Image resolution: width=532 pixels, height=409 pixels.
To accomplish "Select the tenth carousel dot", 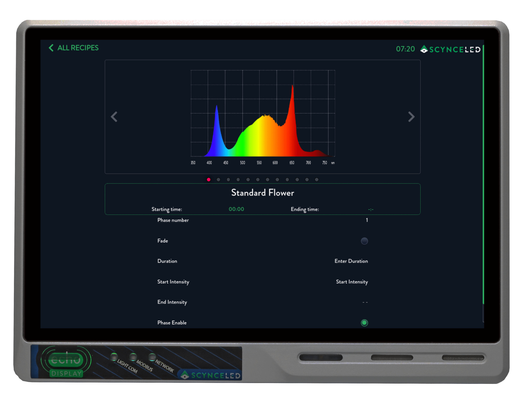I will (297, 180).
